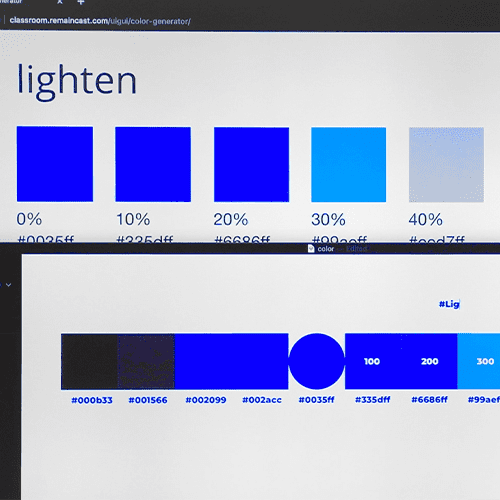Select the blue circle above #0035ff
The width and height of the screenshot is (500, 500).
pos(317,361)
